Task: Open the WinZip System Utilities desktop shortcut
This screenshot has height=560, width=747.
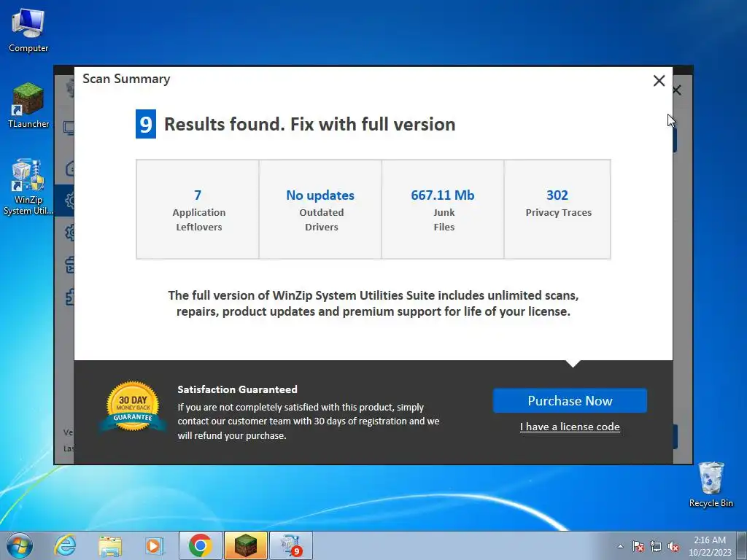Action: pos(28,187)
